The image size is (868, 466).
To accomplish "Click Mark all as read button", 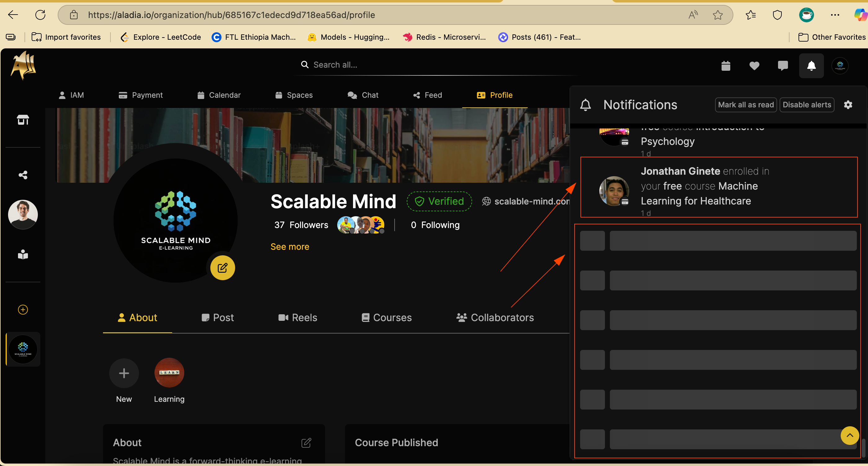I will (x=746, y=105).
